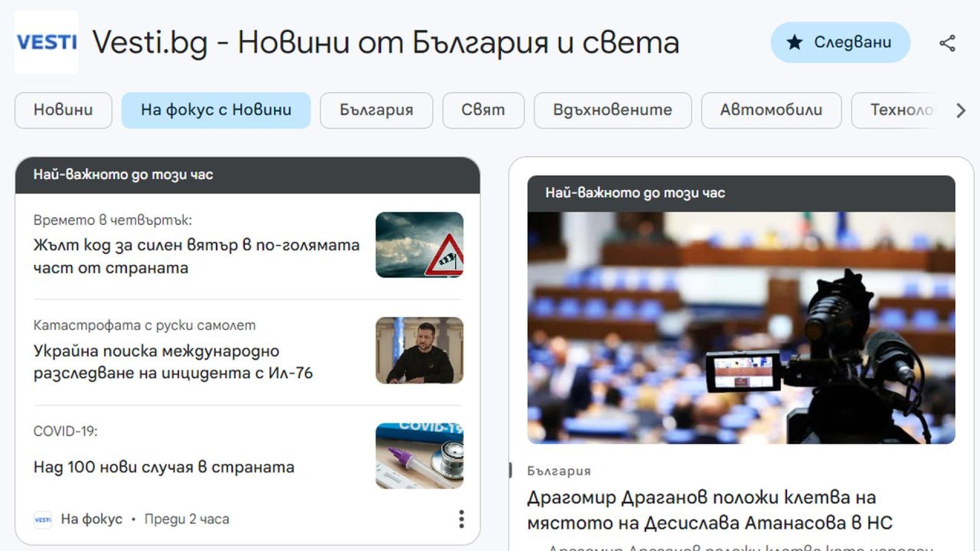This screenshot has height=551, width=980.
Task: Open Над 100 нови случая в страната article
Action: (x=164, y=467)
